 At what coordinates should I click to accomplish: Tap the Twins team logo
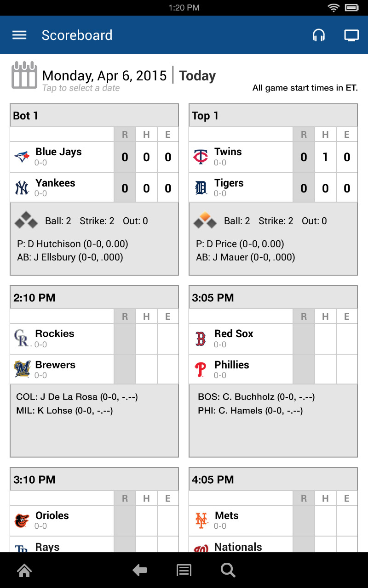pyautogui.click(x=201, y=157)
